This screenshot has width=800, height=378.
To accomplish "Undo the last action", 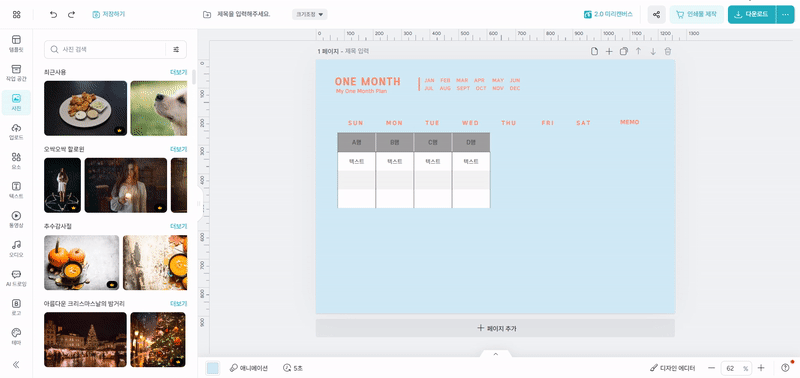I will click(54, 14).
